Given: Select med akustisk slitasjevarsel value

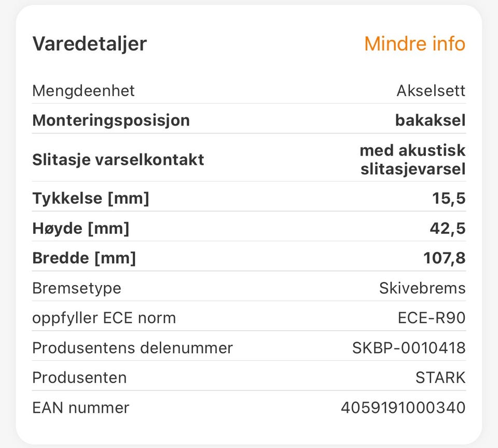Looking at the screenshot, I should 412,159.
